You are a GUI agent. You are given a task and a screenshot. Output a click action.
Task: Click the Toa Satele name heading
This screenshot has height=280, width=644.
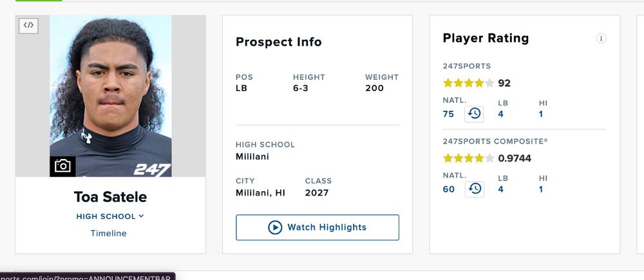pos(110,197)
